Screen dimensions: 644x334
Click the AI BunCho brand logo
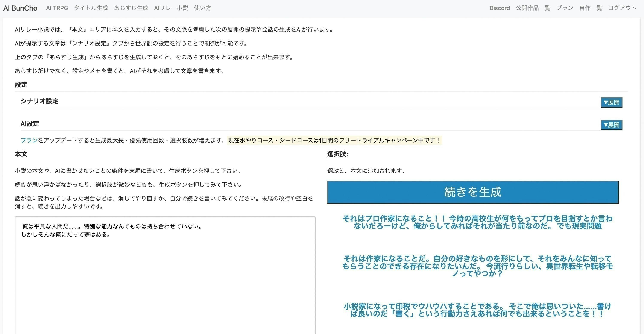pos(20,8)
